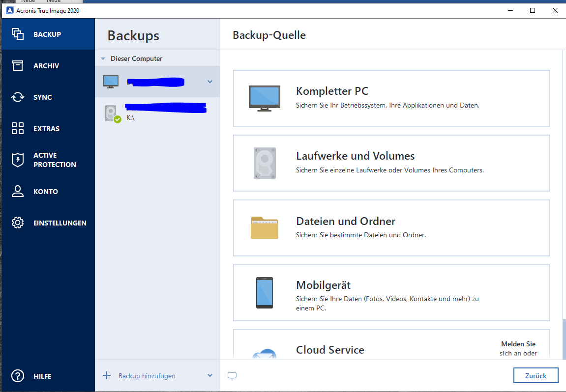Open the Extras squares icon
Viewport: 566px width, 392px height.
pyautogui.click(x=17, y=128)
